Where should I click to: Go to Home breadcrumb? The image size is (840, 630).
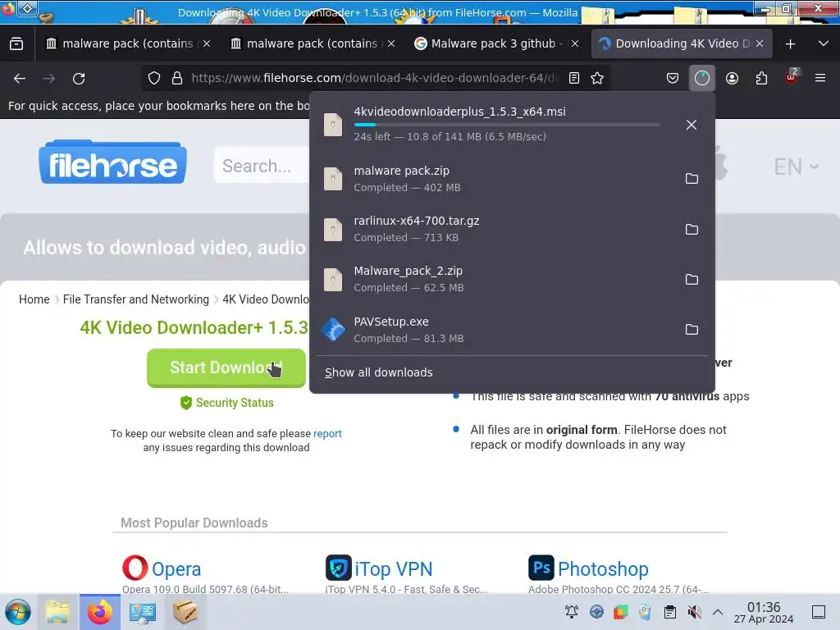click(34, 299)
